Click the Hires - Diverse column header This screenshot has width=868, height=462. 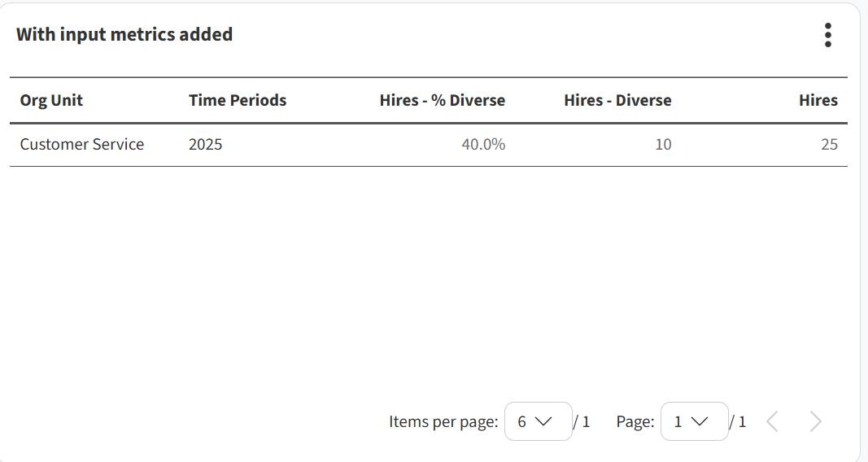pos(617,100)
